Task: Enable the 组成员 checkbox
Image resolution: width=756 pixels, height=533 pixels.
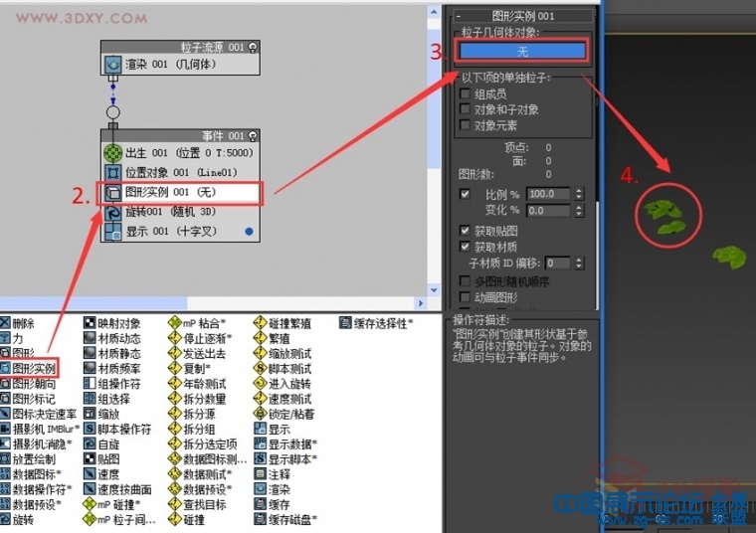Action: point(465,93)
